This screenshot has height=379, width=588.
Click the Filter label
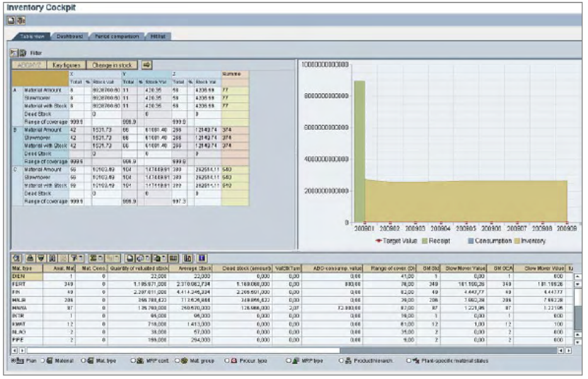pos(36,53)
